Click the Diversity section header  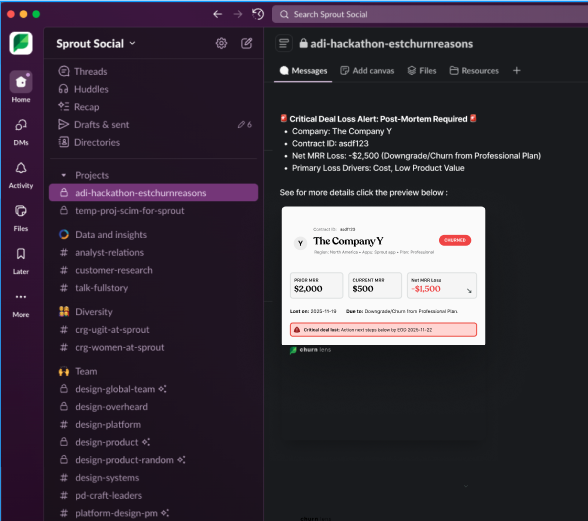pos(94,312)
